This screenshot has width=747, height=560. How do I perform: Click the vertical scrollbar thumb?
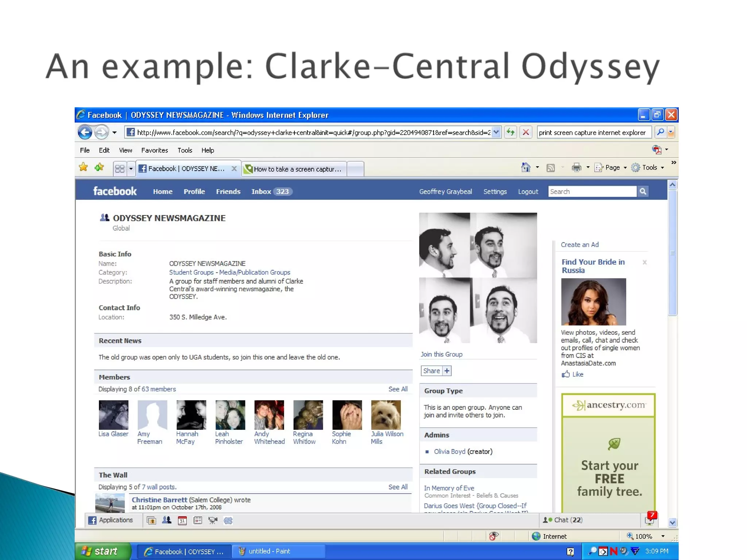point(672,252)
